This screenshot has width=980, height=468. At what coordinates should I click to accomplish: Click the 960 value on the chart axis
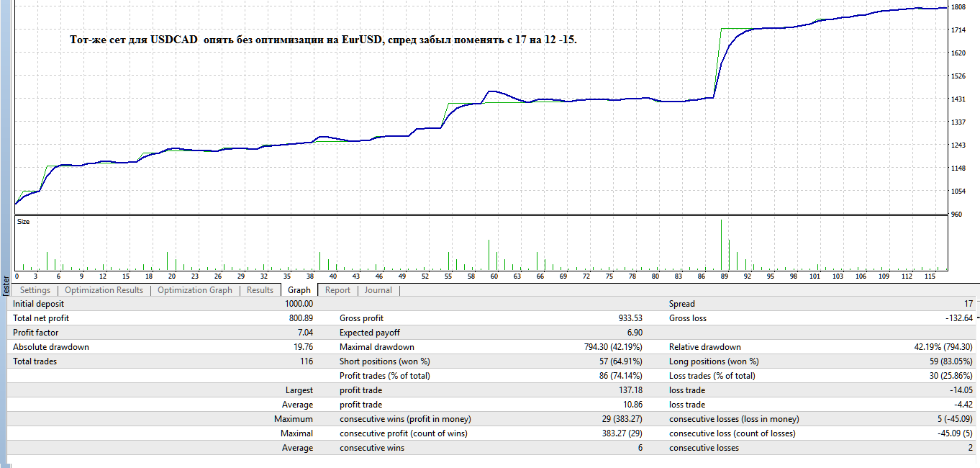(956, 215)
